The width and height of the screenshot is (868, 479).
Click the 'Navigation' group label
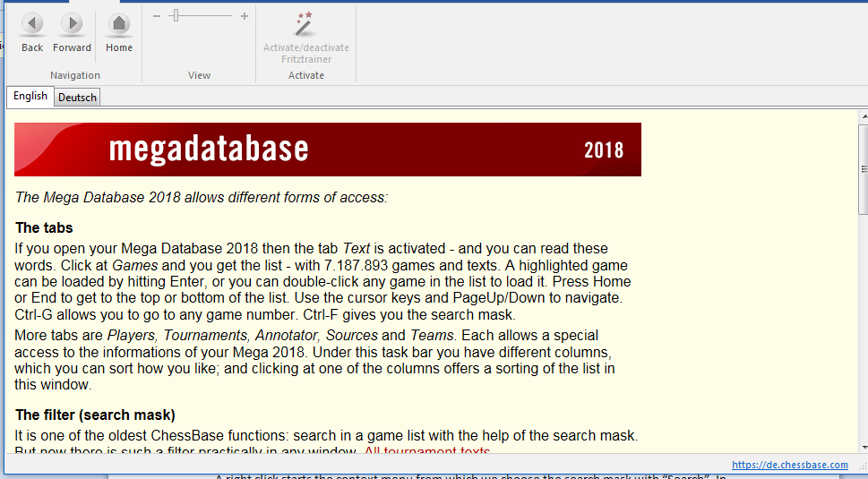point(75,75)
